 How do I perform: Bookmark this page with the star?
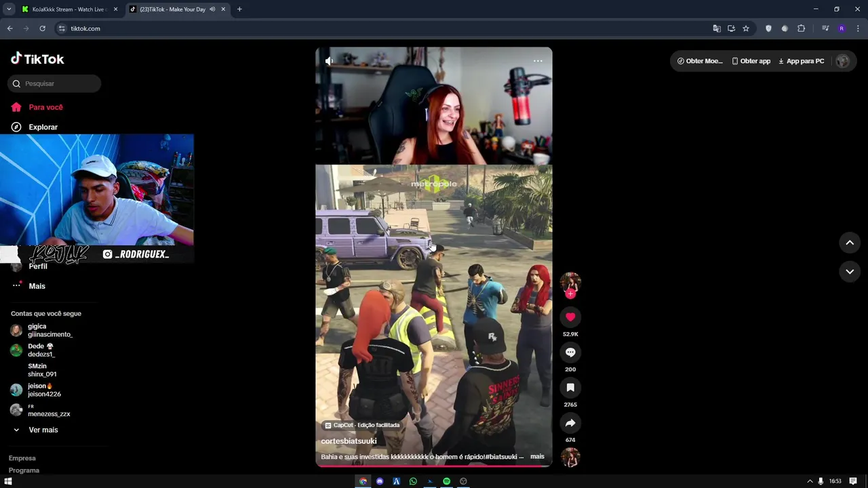coord(746,28)
